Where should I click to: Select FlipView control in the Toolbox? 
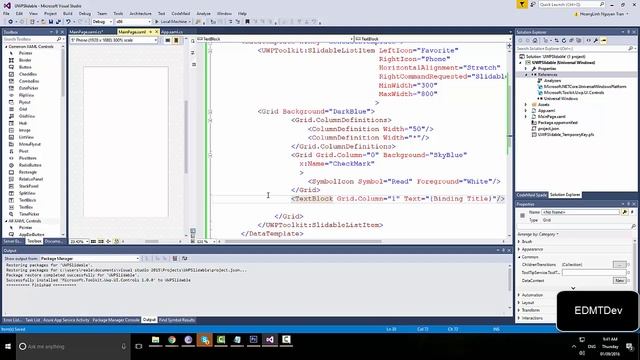[26, 95]
